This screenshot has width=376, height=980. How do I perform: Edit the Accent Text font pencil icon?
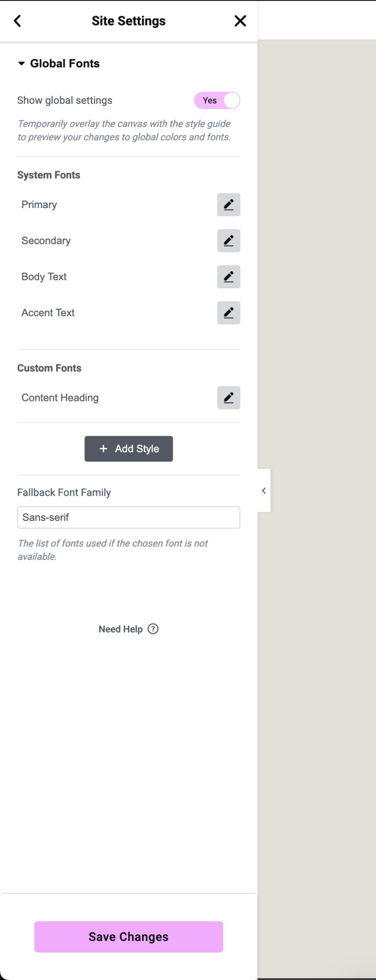(228, 313)
